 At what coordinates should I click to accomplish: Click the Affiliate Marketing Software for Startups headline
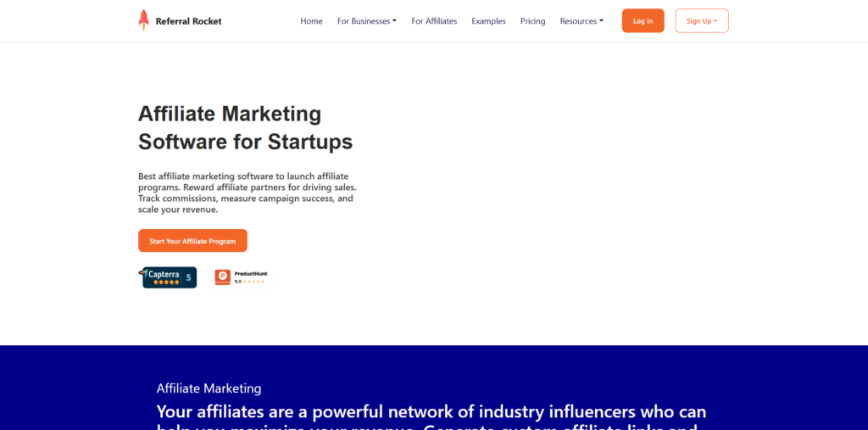click(x=245, y=127)
